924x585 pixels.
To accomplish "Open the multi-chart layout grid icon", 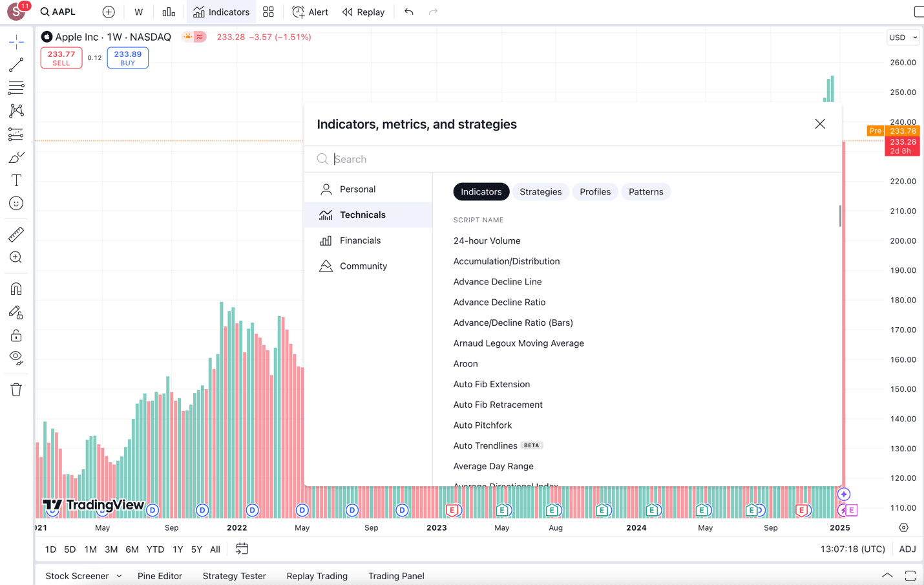I will pos(268,12).
